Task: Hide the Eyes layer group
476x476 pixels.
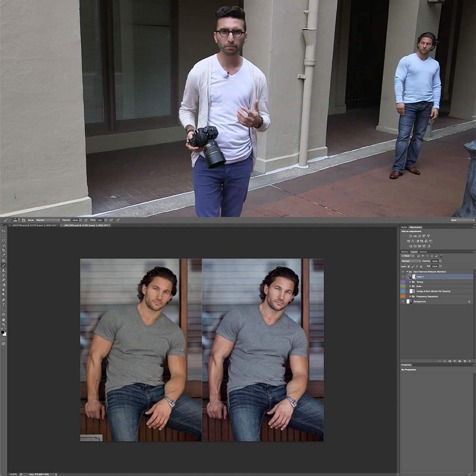Action: 403,286
